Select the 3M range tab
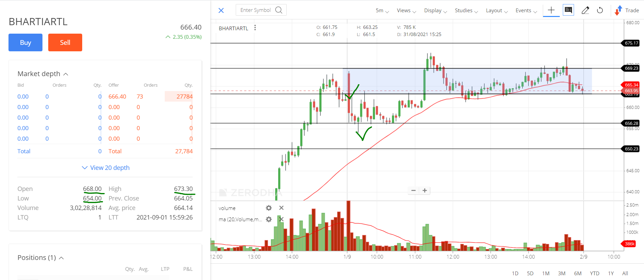644x280 pixels. tap(562, 273)
